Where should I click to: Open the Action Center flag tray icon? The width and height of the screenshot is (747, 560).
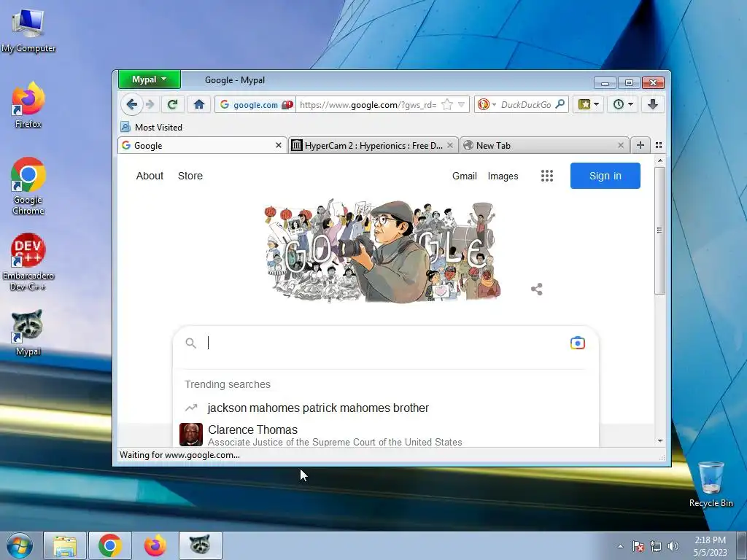638,546
